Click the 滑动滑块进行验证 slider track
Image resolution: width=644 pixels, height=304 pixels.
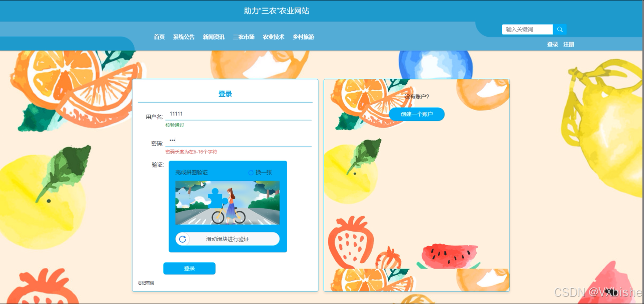228,239
